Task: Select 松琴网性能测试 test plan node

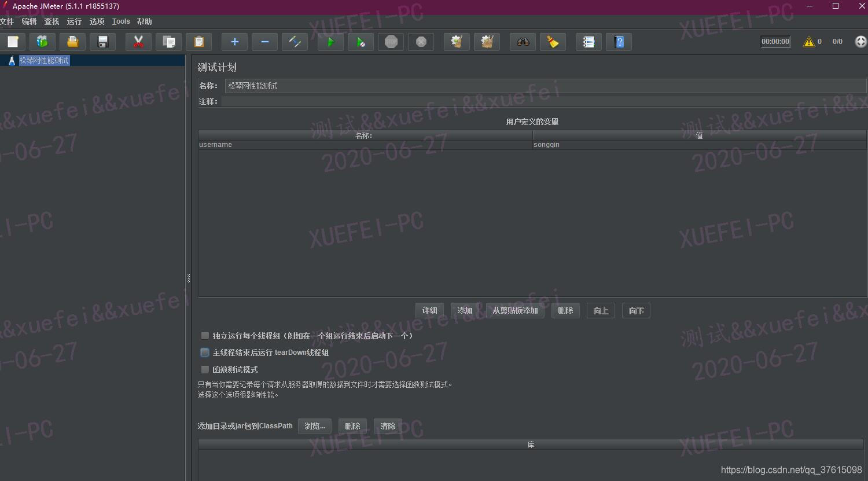Action: point(44,60)
